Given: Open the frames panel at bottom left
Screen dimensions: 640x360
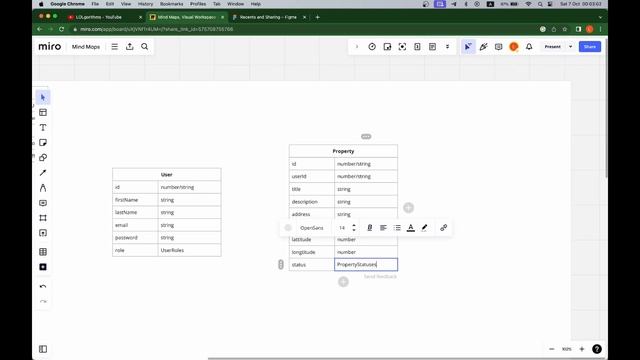Looking at the screenshot, I should (x=43, y=349).
